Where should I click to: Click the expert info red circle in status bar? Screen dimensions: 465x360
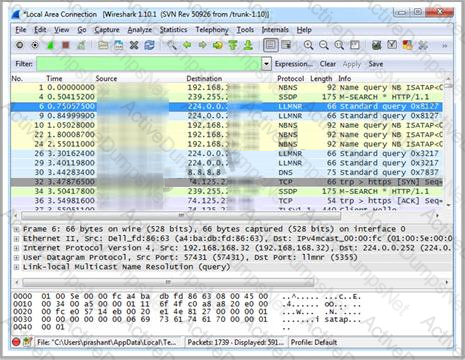point(16,342)
